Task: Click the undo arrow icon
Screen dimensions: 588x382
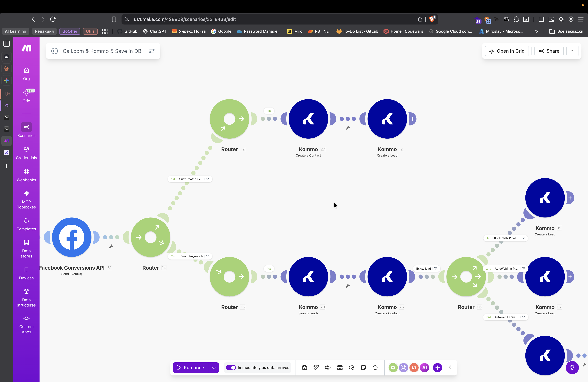Action: [375, 367]
